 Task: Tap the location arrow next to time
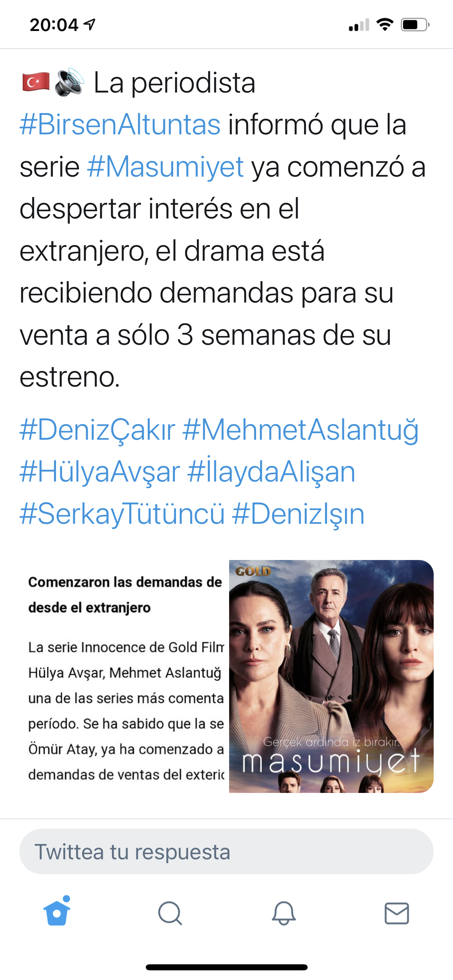[89, 25]
